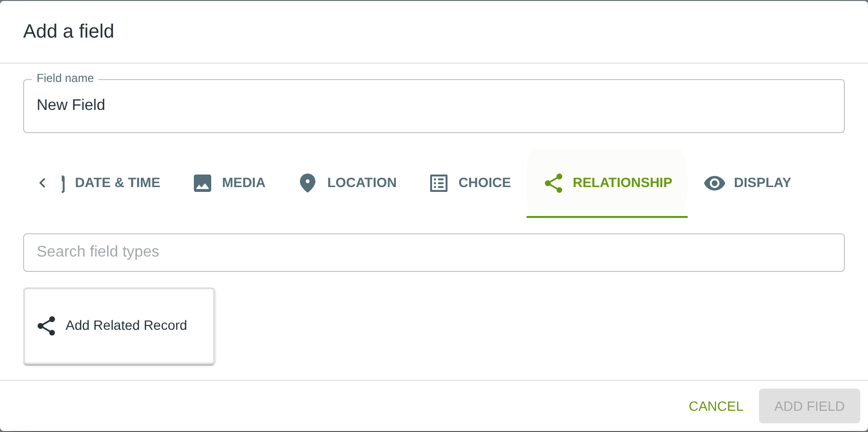The height and width of the screenshot is (432, 868).
Task: Choose the Add Related Record field type
Action: point(119,326)
